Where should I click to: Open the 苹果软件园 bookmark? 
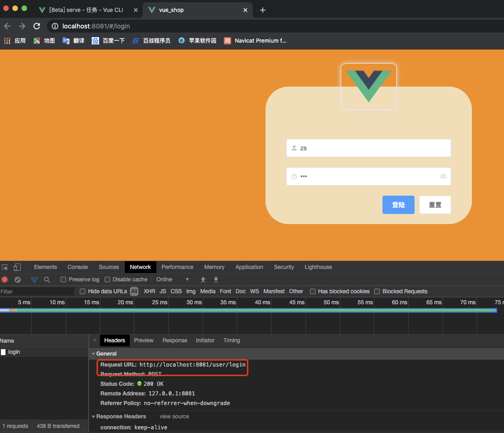click(197, 41)
